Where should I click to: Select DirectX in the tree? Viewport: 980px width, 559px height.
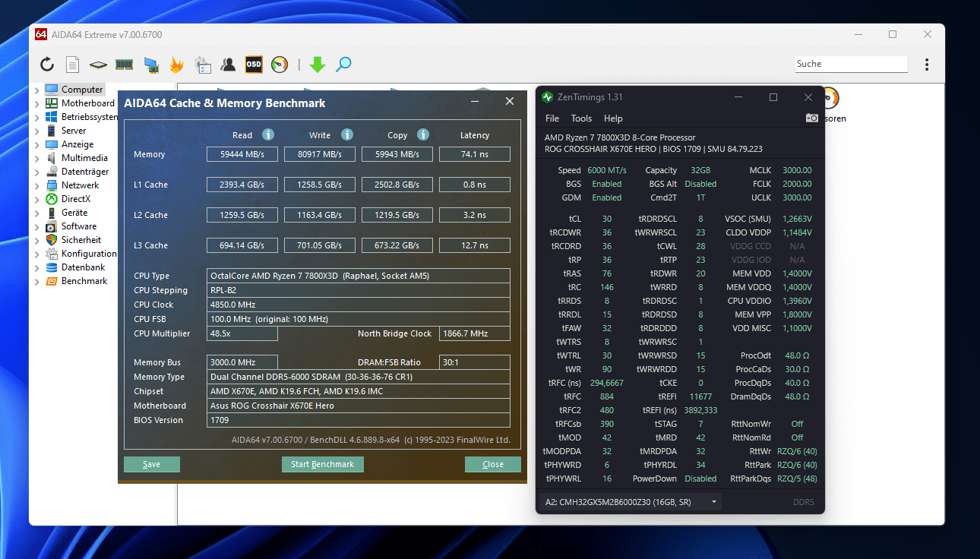pyautogui.click(x=76, y=199)
